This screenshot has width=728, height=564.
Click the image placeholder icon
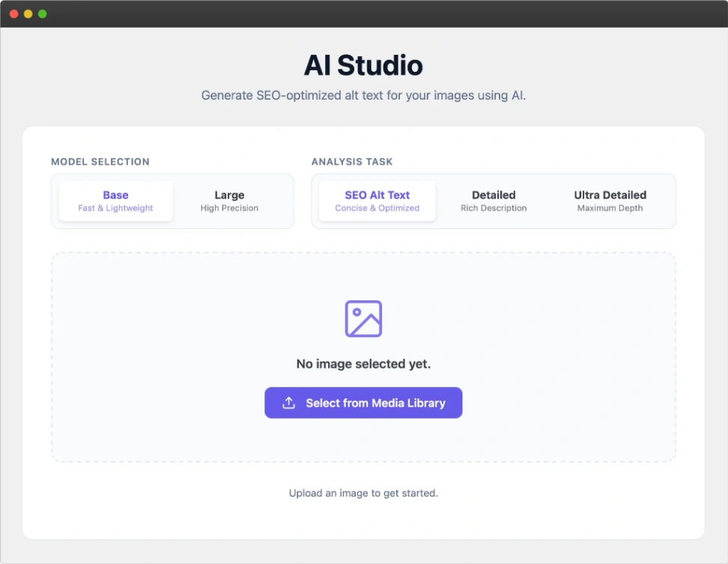(363, 319)
